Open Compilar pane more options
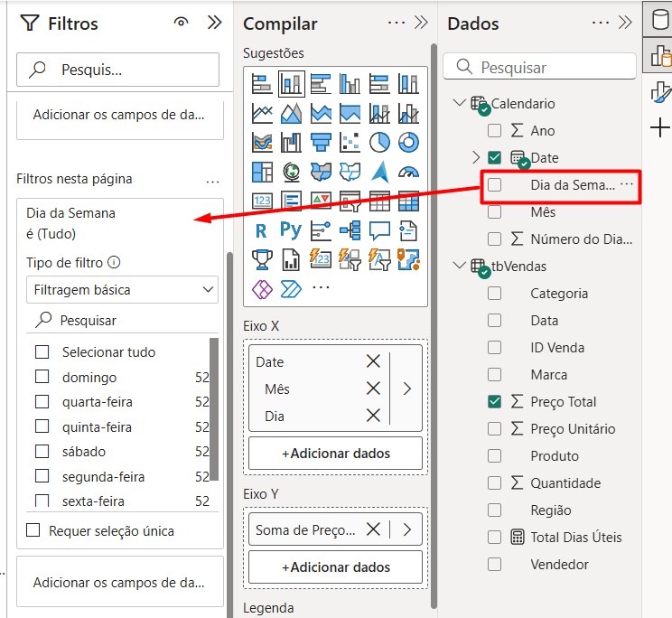 [396, 23]
